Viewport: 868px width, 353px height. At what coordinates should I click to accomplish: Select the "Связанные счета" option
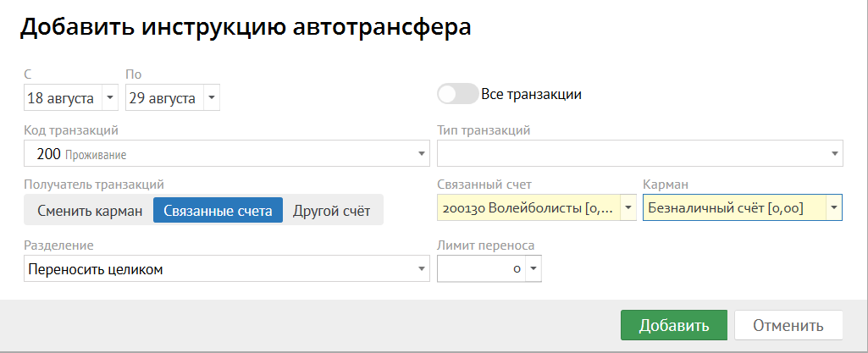click(218, 211)
